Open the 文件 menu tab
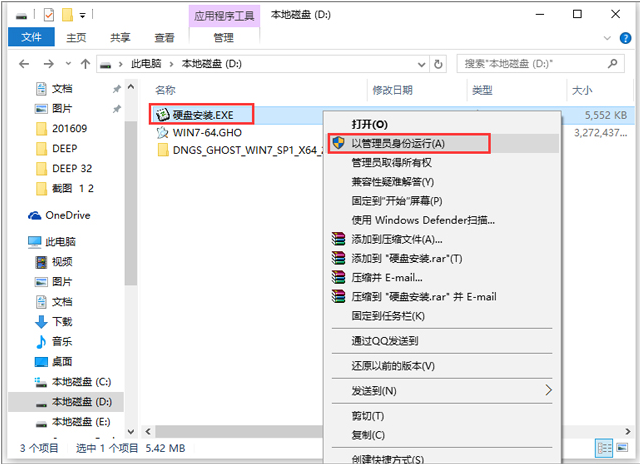 pyautogui.click(x=31, y=37)
